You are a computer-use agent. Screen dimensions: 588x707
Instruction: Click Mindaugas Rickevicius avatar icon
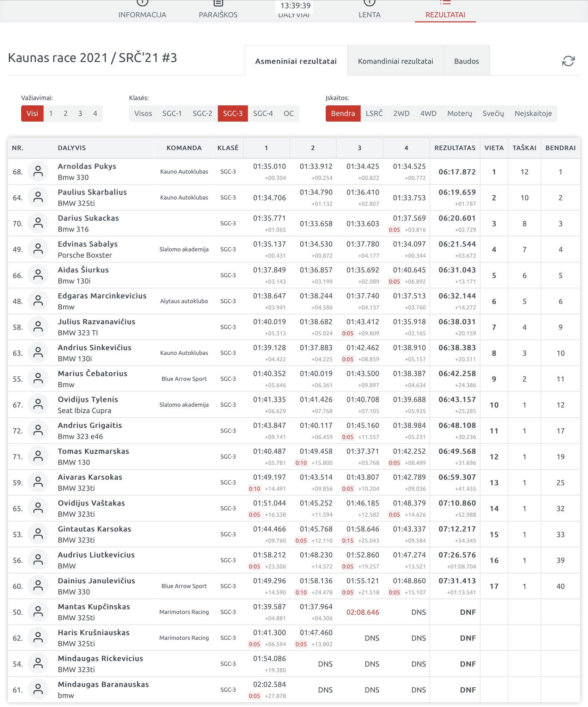[38, 664]
